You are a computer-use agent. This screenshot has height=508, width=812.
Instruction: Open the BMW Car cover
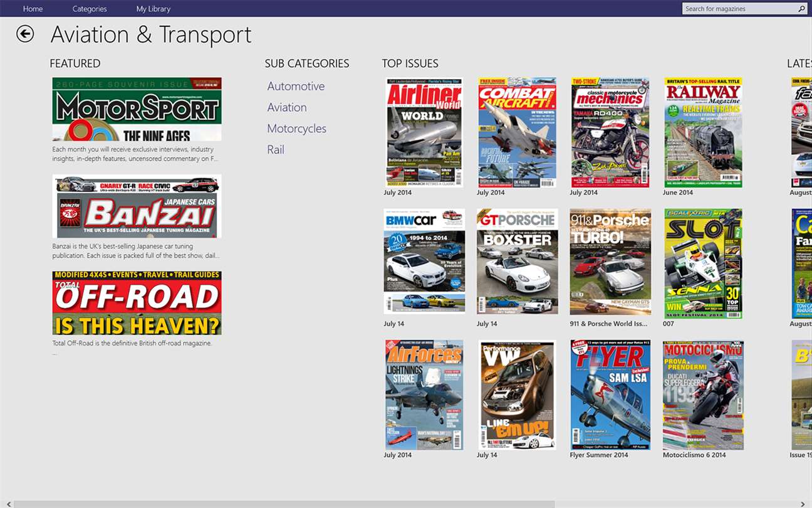[x=424, y=262]
